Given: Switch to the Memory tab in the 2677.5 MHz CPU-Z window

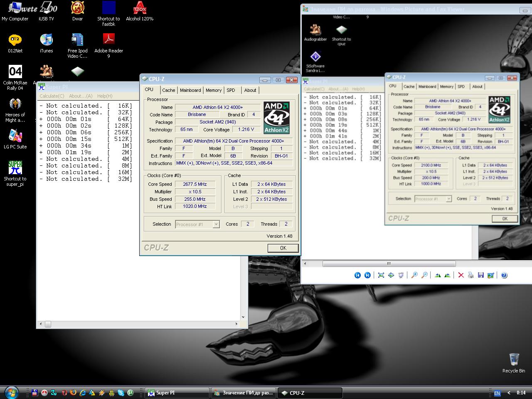Looking at the screenshot, I should (213, 90).
